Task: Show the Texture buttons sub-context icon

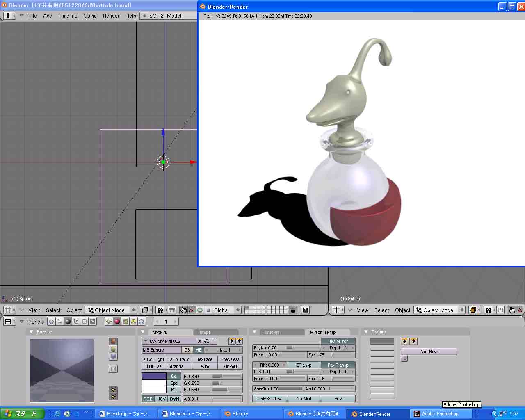Action: point(125,322)
